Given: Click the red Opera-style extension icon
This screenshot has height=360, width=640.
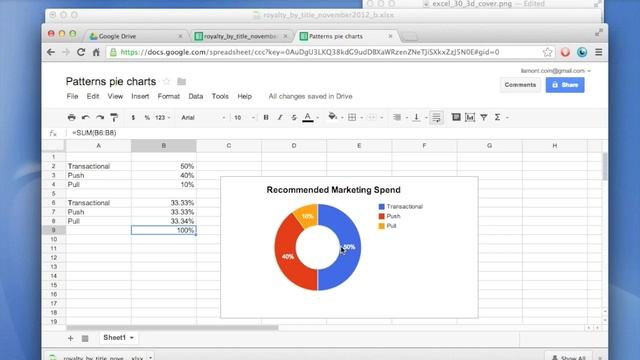Looking at the screenshot, I should point(565,52).
